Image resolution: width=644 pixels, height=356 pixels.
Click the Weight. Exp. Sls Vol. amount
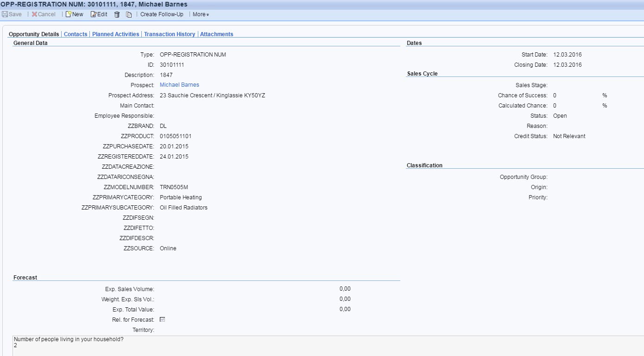(345, 299)
